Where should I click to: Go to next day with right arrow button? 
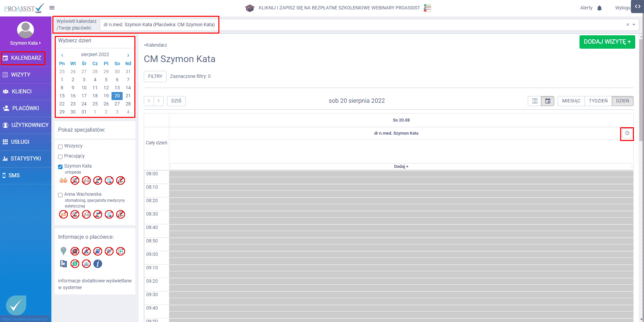click(x=159, y=101)
